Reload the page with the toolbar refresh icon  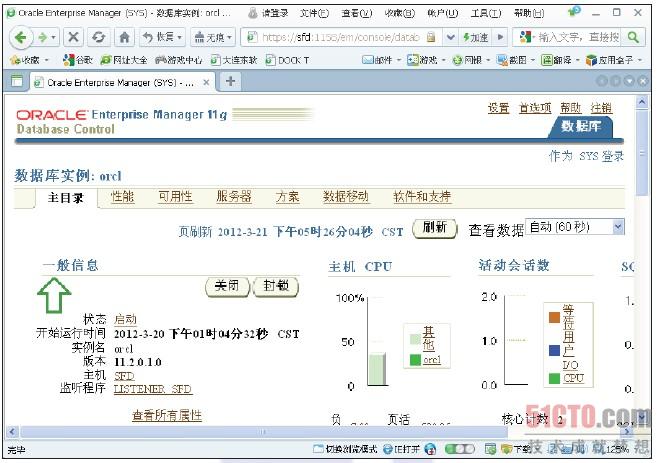coord(98,37)
